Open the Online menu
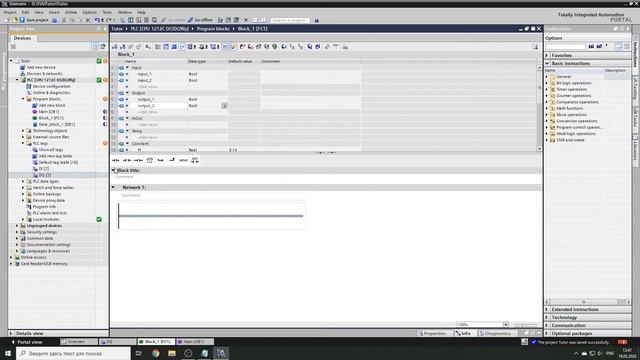 [71, 12]
